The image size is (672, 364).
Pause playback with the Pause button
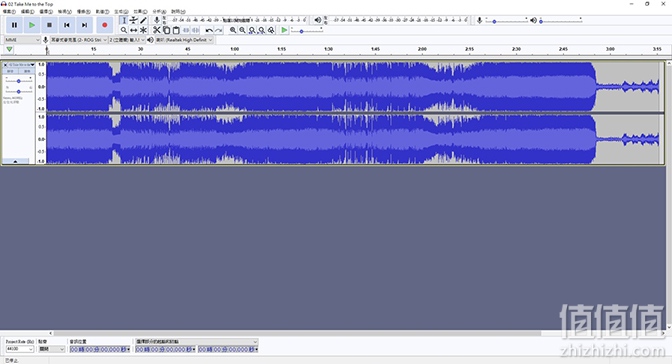coord(14,25)
